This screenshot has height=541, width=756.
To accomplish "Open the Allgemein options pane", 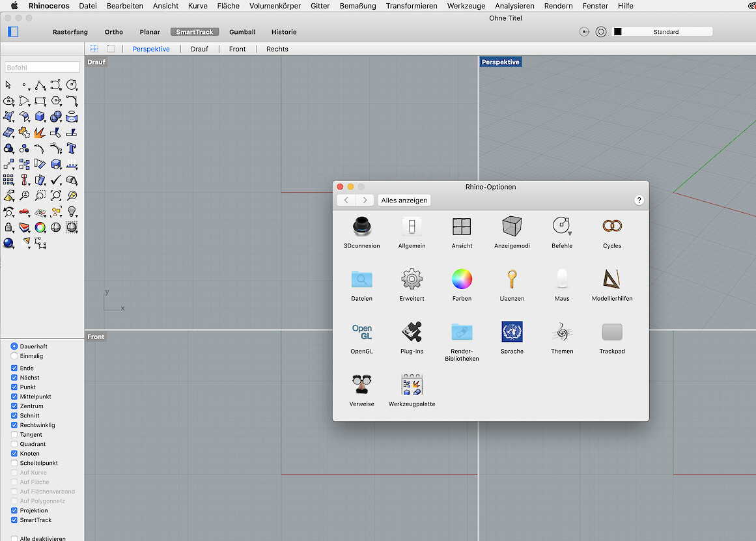I will (x=412, y=232).
